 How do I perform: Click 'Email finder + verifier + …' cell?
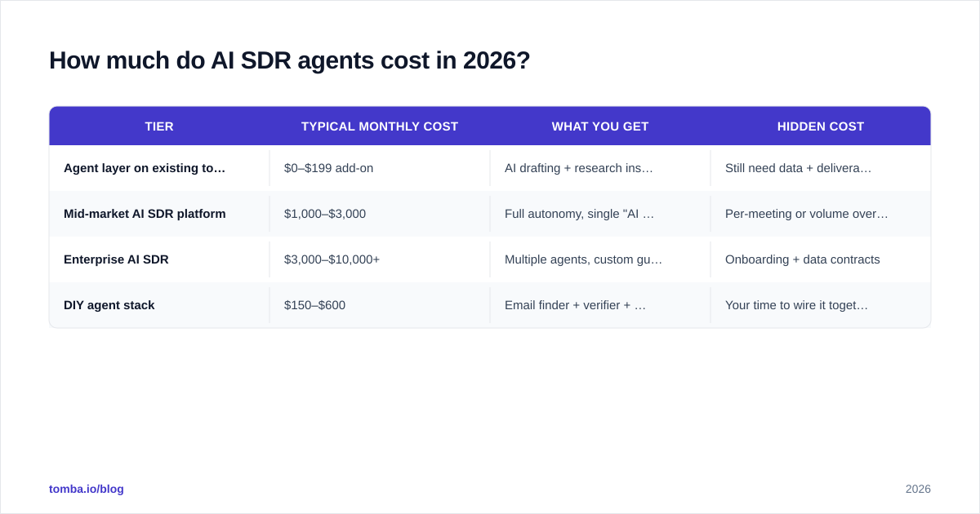pyautogui.click(x=600, y=305)
